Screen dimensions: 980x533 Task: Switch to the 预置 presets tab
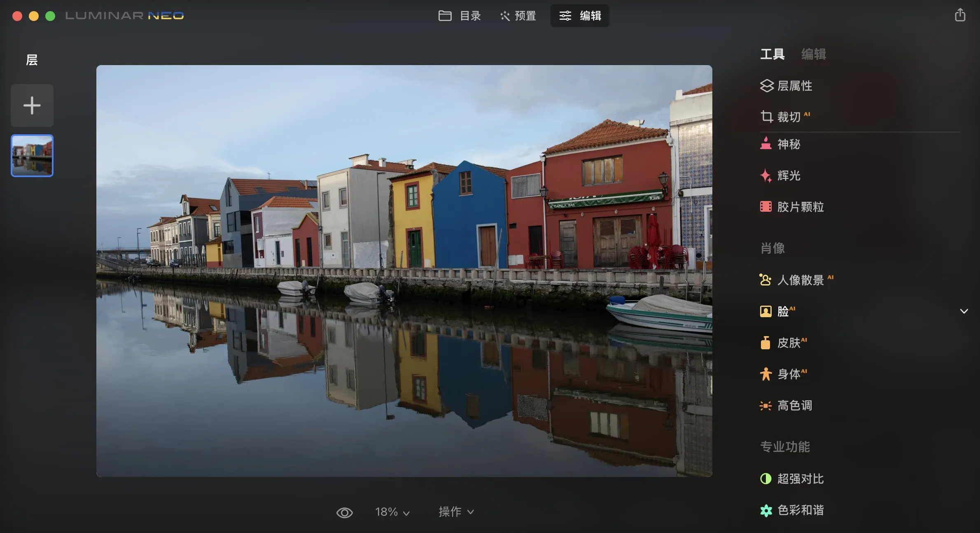tap(518, 16)
